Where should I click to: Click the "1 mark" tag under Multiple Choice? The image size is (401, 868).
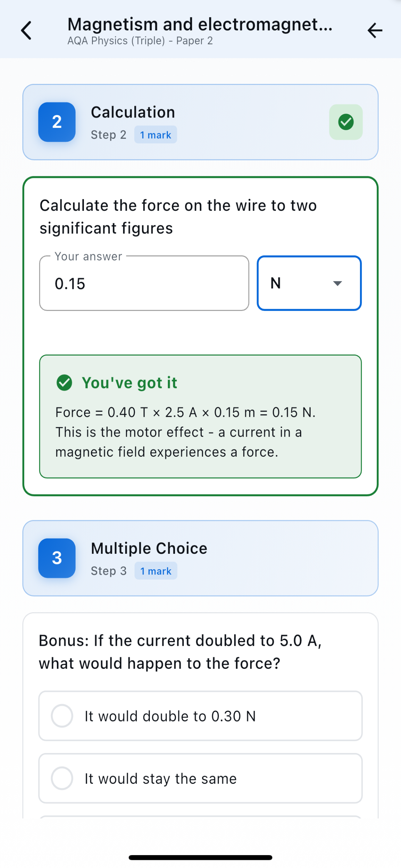[x=156, y=571]
